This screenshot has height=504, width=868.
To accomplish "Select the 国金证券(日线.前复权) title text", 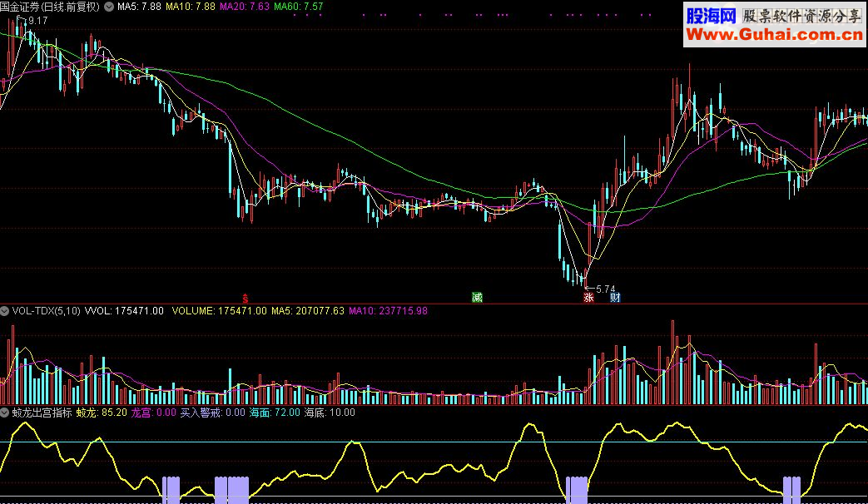I will pyautogui.click(x=51, y=7).
